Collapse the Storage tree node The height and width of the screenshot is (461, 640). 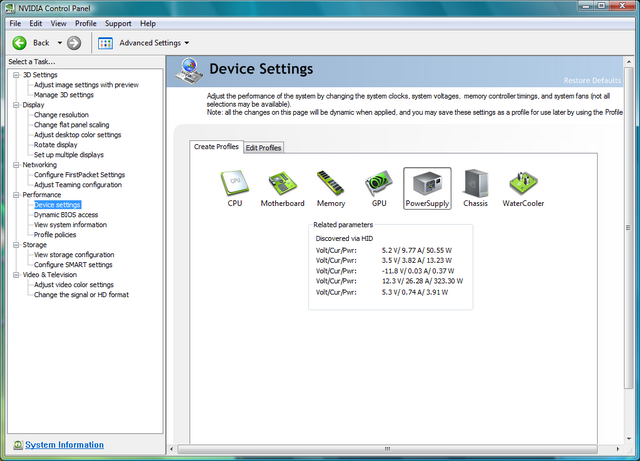point(16,245)
